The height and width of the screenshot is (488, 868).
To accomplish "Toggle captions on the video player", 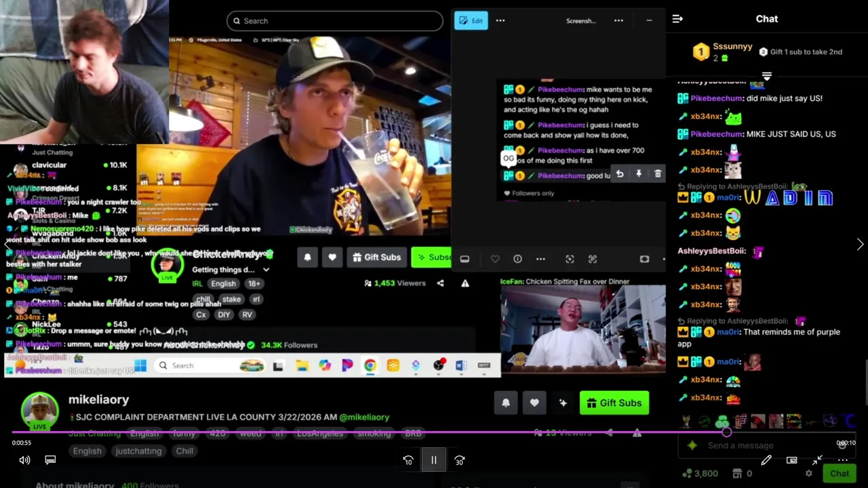I will tap(50, 460).
